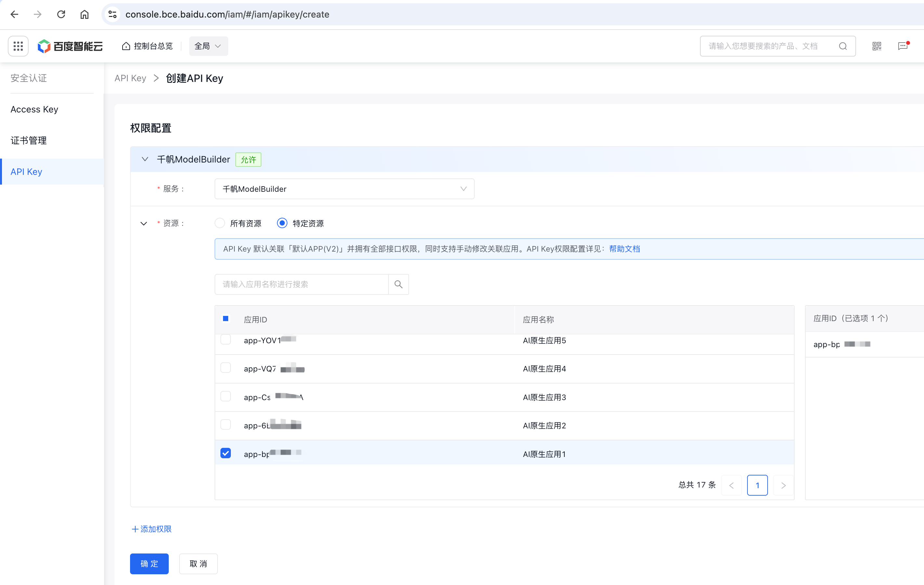The image size is (924, 585).
Task: Click the API Key breadcrumb link
Action: pos(130,78)
